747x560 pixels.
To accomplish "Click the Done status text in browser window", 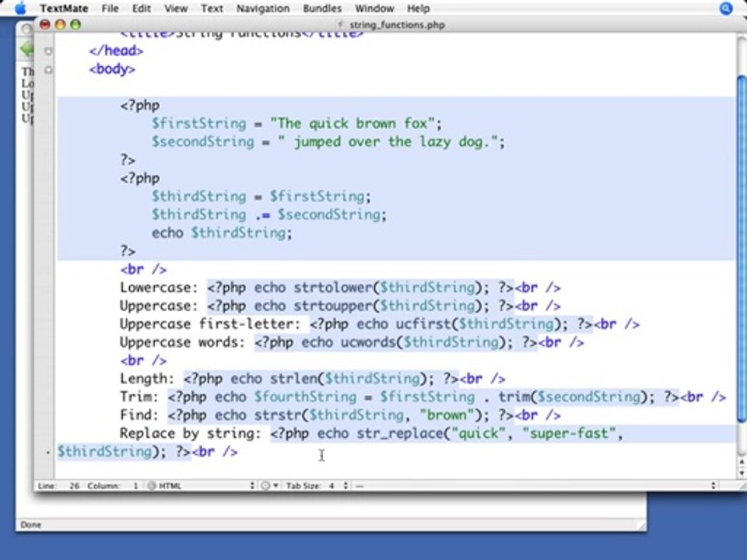I will click(31, 525).
